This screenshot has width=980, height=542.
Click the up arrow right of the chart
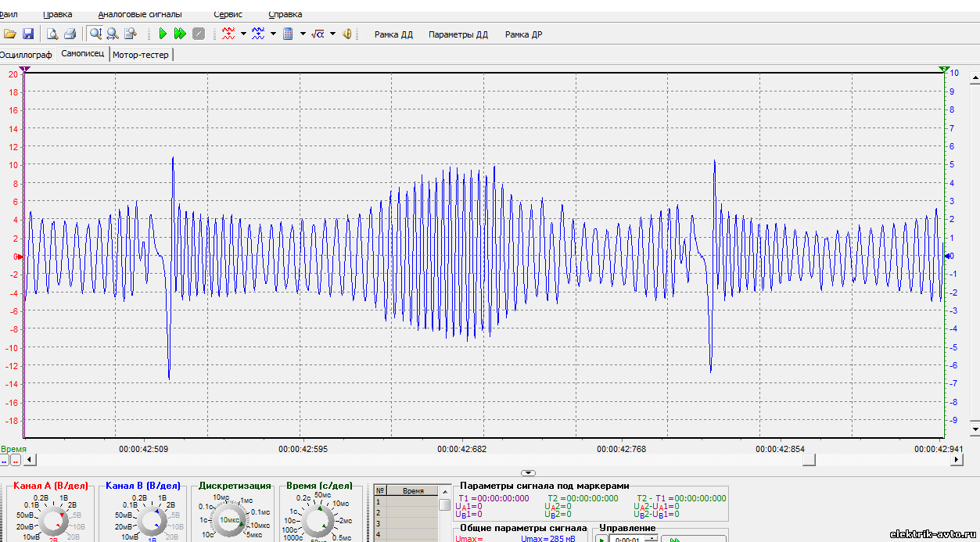[975, 78]
